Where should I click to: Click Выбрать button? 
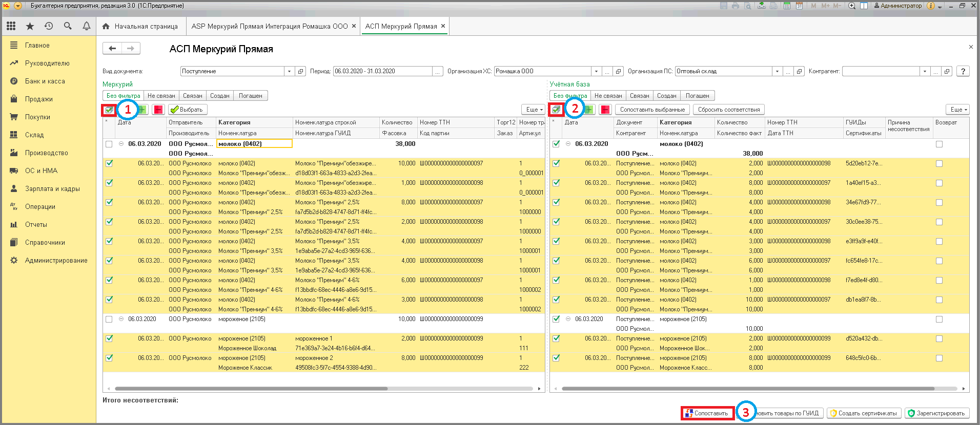188,110
